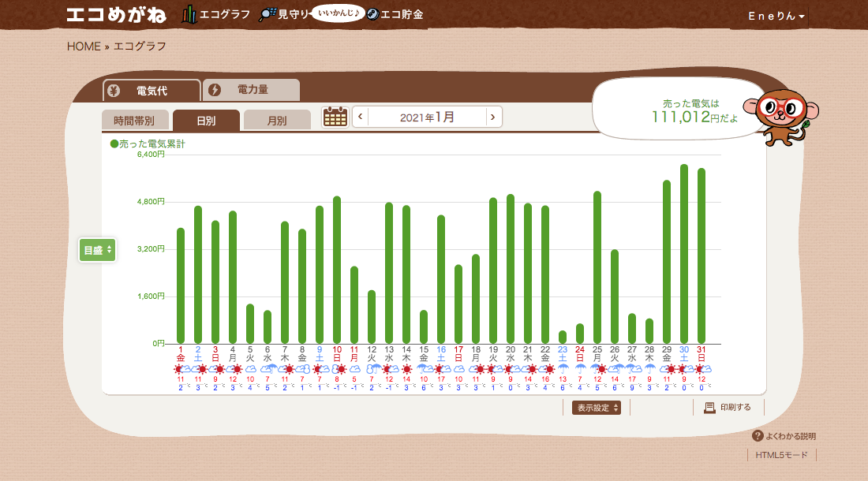Click the sunny weather icon for day 1

tap(181, 369)
